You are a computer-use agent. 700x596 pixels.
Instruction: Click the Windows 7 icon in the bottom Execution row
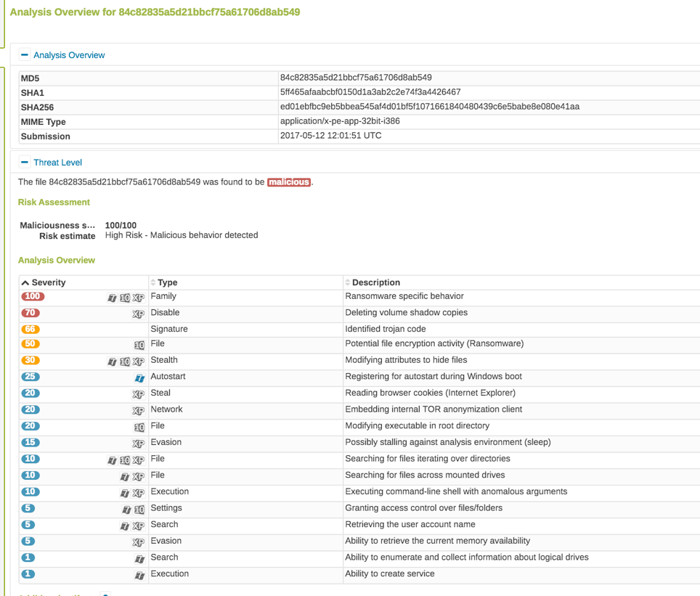139,575
